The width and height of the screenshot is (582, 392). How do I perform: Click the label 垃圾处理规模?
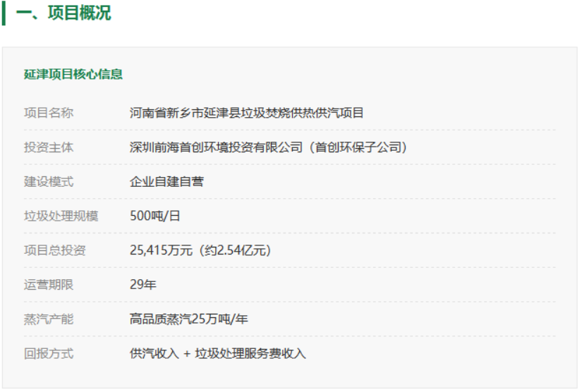pos(61,216)
